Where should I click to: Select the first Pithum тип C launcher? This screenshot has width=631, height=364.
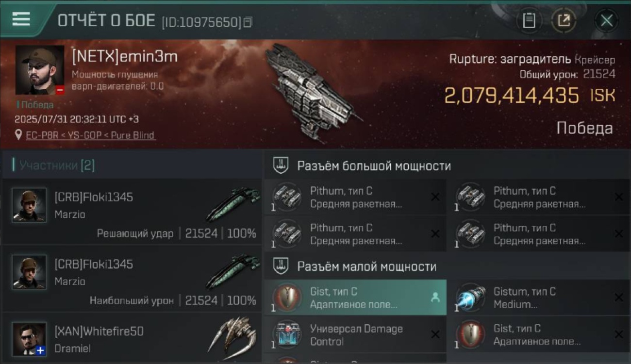[x=355, y=197]
